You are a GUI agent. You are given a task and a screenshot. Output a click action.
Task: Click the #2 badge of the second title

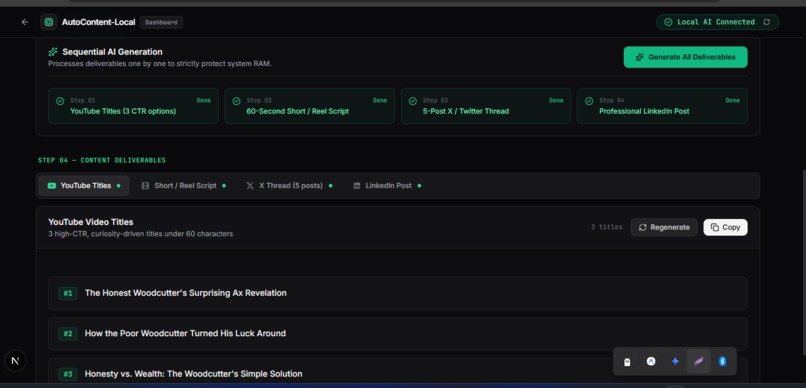click(x=68, y=334)
